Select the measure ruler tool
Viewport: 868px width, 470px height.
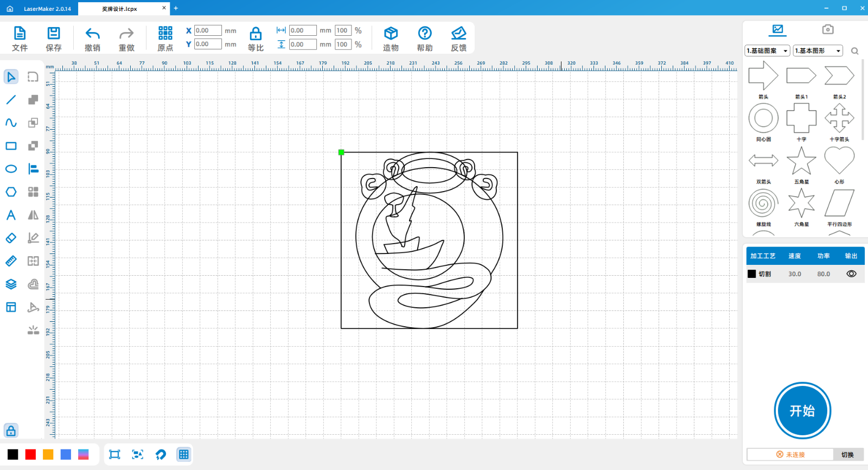(11, 261)
